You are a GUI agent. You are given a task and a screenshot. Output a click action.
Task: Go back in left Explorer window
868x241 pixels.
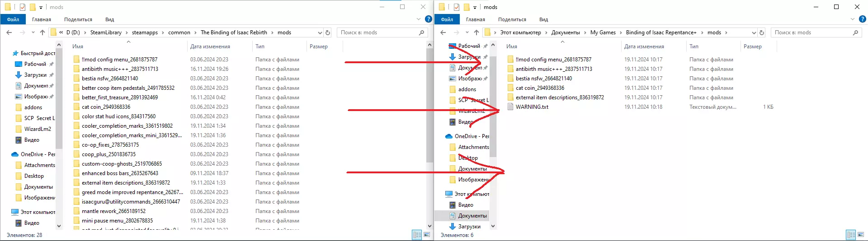click(9, 32)
